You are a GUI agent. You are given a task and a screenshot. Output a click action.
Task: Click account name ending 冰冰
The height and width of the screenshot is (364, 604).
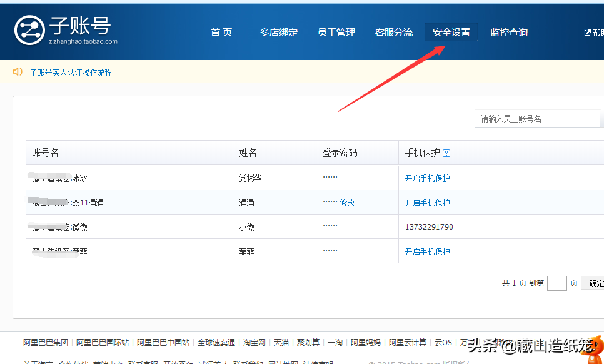click(x=59, y=178)
